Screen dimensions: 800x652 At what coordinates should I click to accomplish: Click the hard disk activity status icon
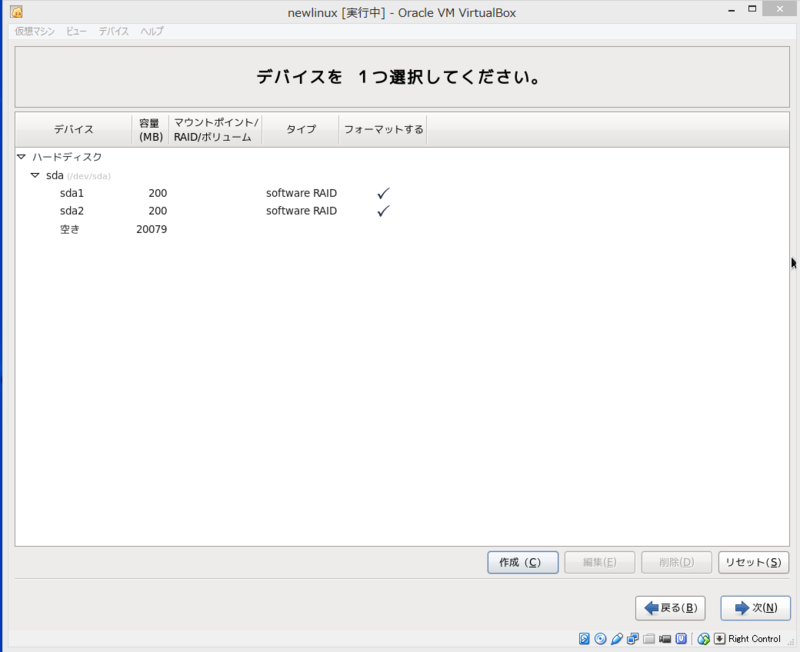(x=584, y=639)
